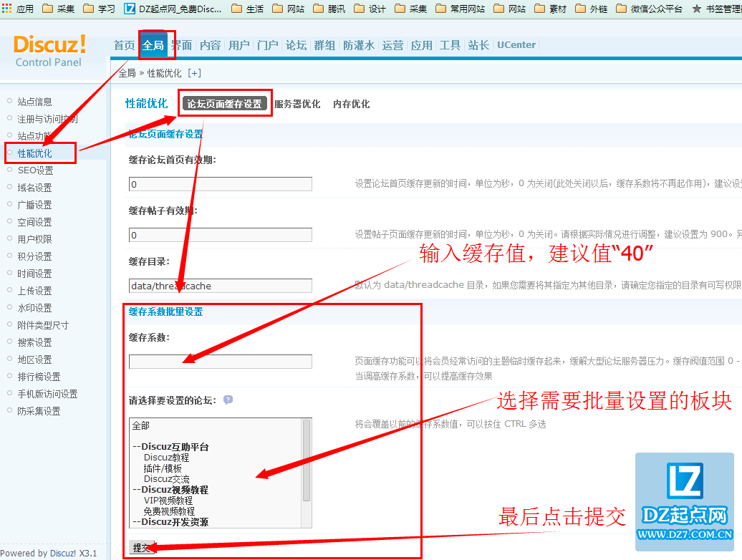Open 积分设置 in the sidebar
This screenshot has height=560, width=742.
tap(34, 256)
